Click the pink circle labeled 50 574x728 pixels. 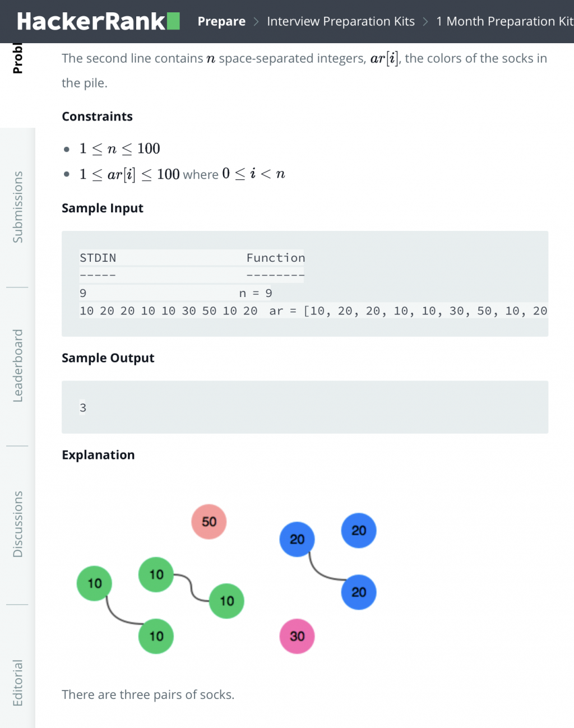pos(209,522)
